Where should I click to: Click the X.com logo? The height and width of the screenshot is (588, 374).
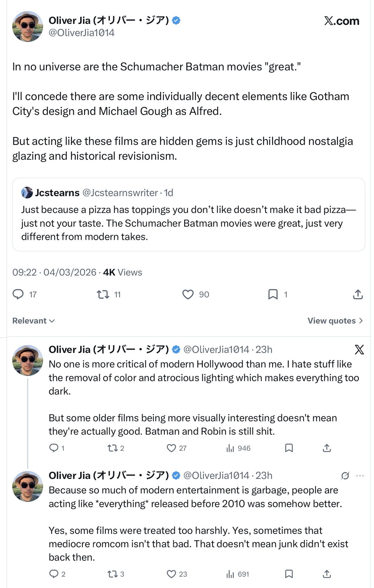(x=342, y=21)
